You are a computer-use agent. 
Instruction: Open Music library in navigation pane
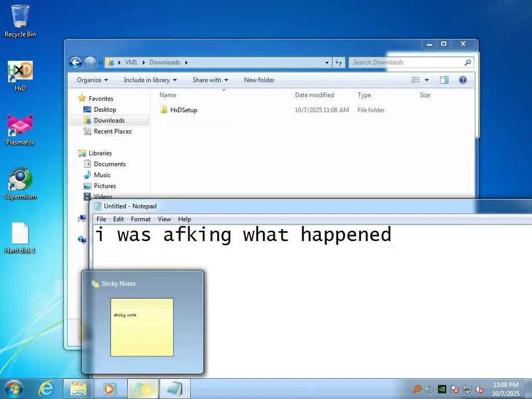[x=102, y=175]
